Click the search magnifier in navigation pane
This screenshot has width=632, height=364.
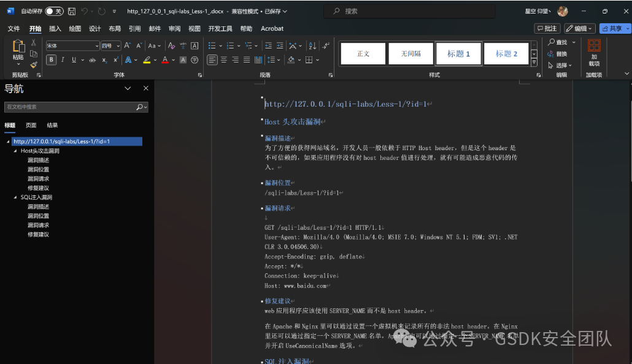pyautogui.click(x=139, y=107)
